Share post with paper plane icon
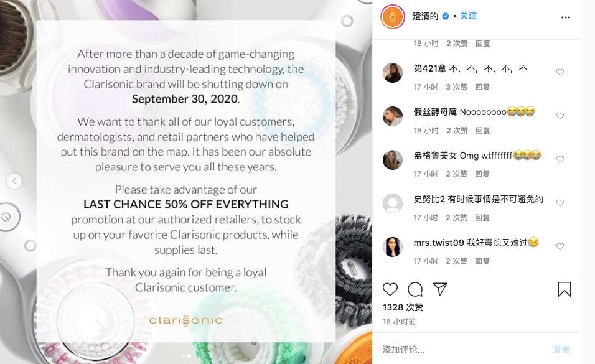Image resolution: width=595 pixels, height=364 pixels. pos(440,289)
